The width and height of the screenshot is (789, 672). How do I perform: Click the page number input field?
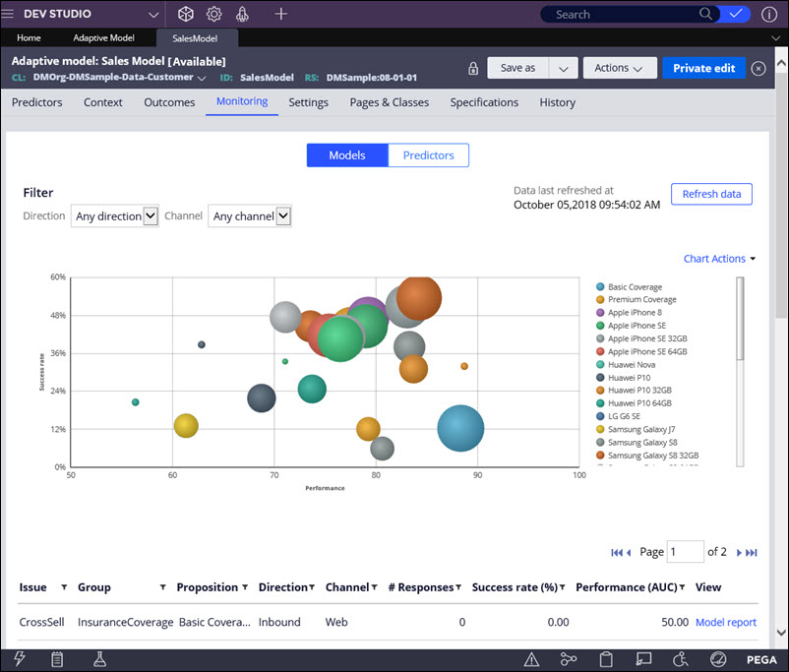coord(685,552)
